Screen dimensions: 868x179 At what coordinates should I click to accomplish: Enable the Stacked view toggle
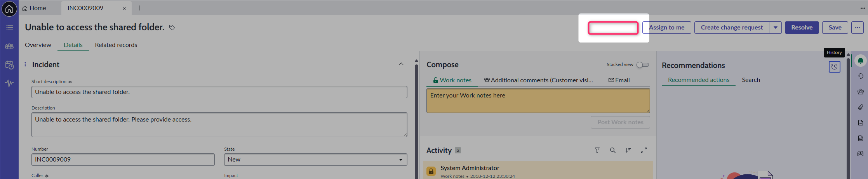click(x=643, y=65)
